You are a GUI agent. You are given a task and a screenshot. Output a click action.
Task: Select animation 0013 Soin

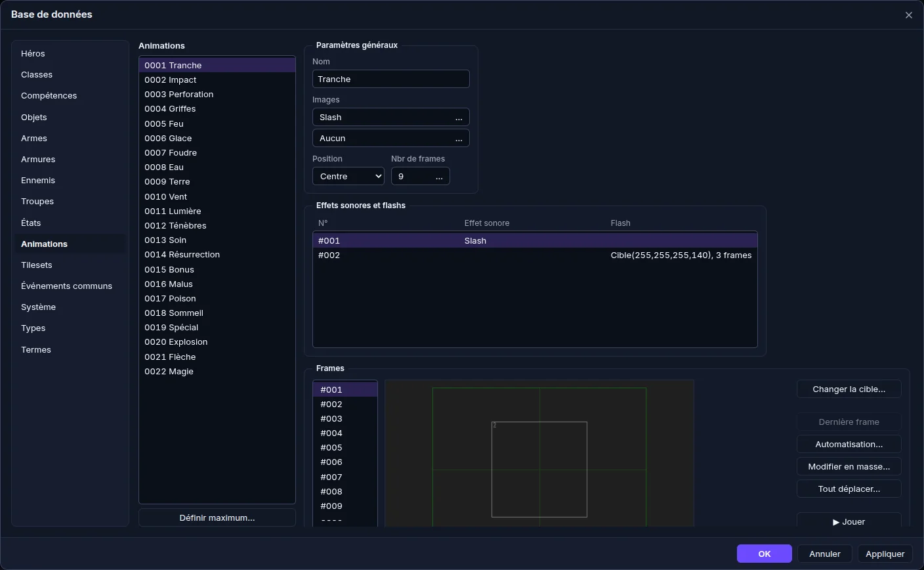217,240
